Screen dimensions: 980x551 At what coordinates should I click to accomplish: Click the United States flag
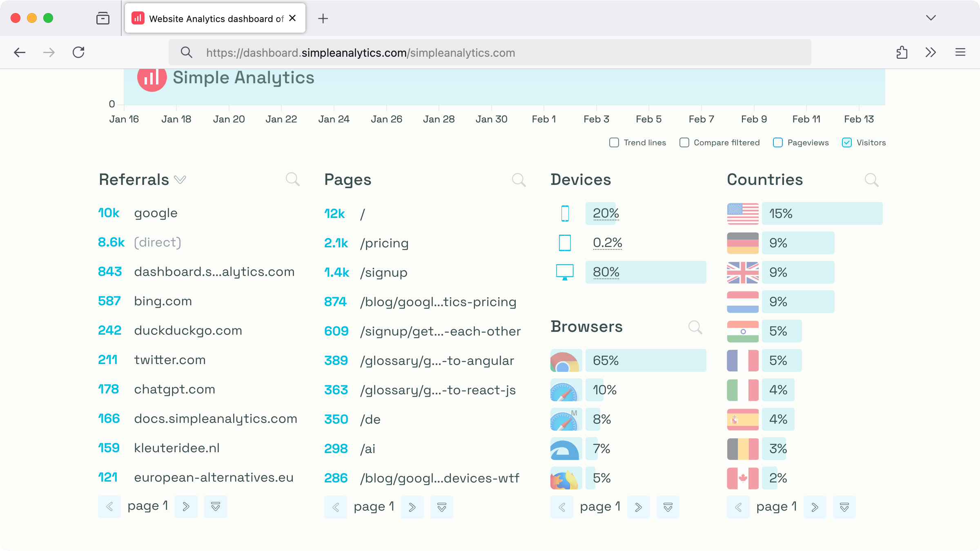pyautogui.click(x=743, y=213)
